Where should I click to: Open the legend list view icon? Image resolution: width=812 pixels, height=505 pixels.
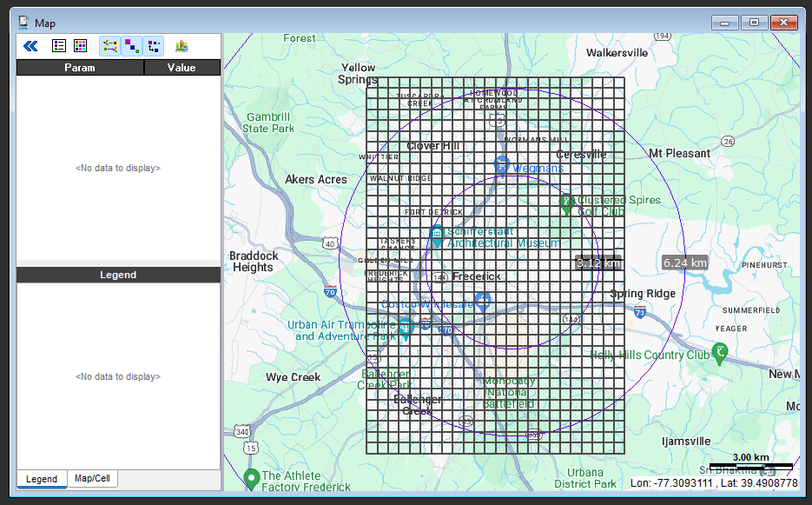[59, 45]
